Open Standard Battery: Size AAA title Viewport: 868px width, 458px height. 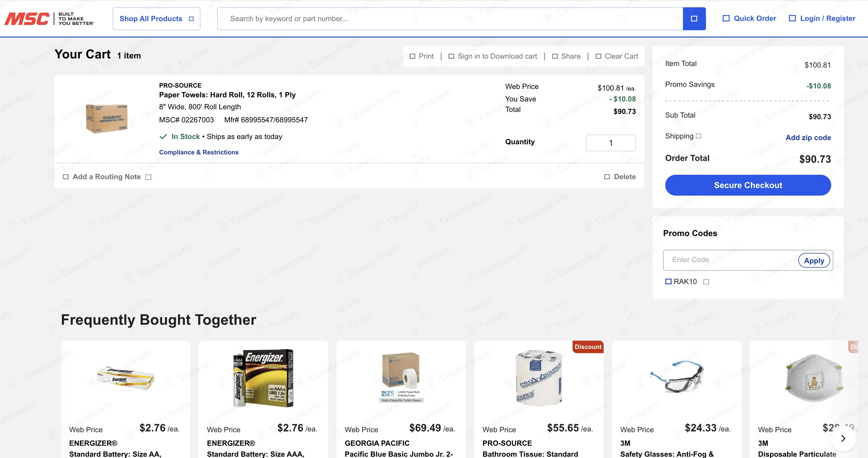point(255,454)
